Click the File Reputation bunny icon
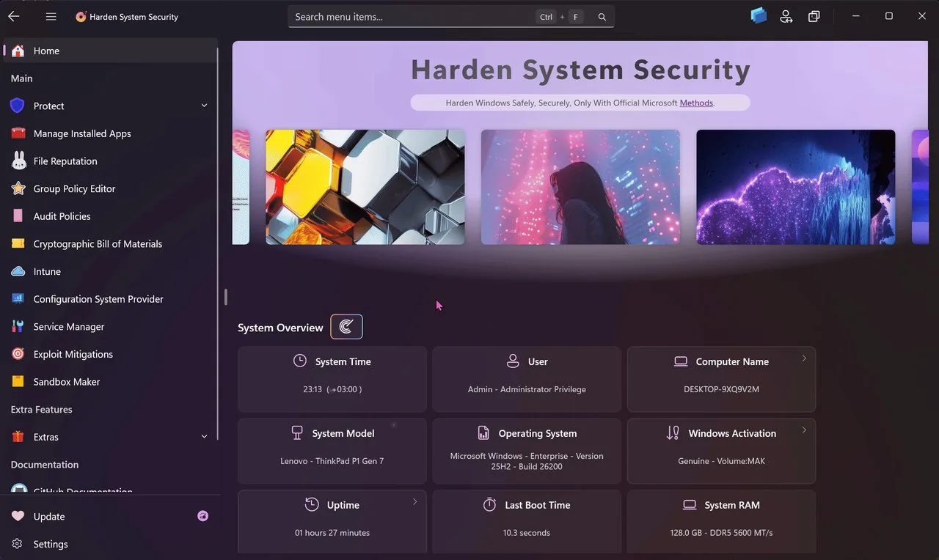 pyautogui.click(x=18, y=161)
